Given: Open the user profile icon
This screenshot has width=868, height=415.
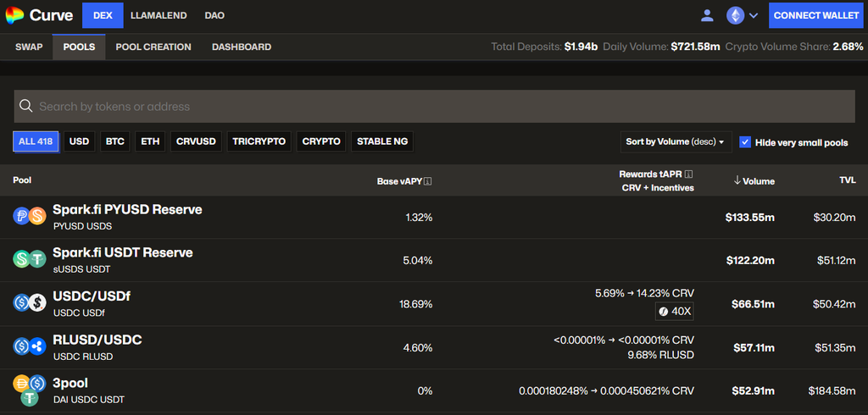Looking at the screenshot, I should (x=707, y=15).
